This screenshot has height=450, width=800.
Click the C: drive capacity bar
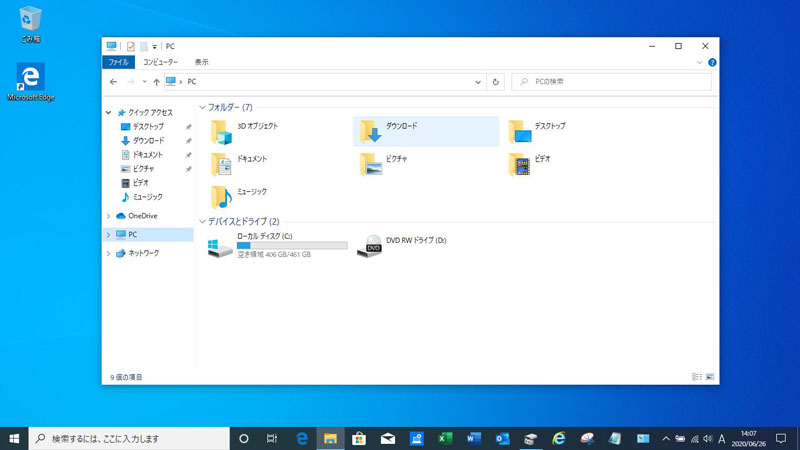[292, 246]
